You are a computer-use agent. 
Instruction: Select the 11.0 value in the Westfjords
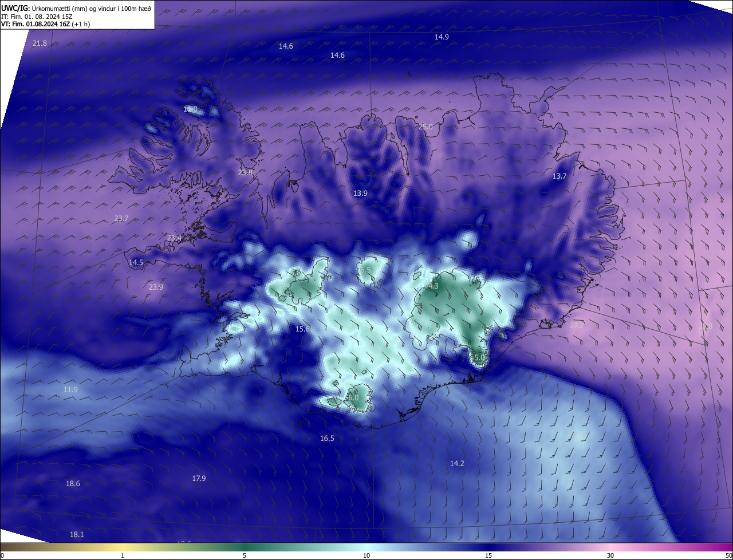tap(190, 109)
